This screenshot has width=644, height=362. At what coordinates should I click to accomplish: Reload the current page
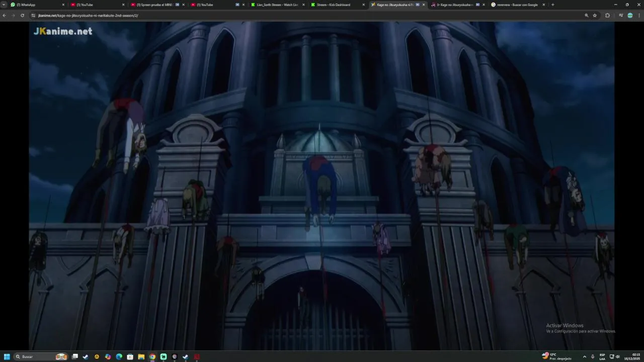pos(22,16)
